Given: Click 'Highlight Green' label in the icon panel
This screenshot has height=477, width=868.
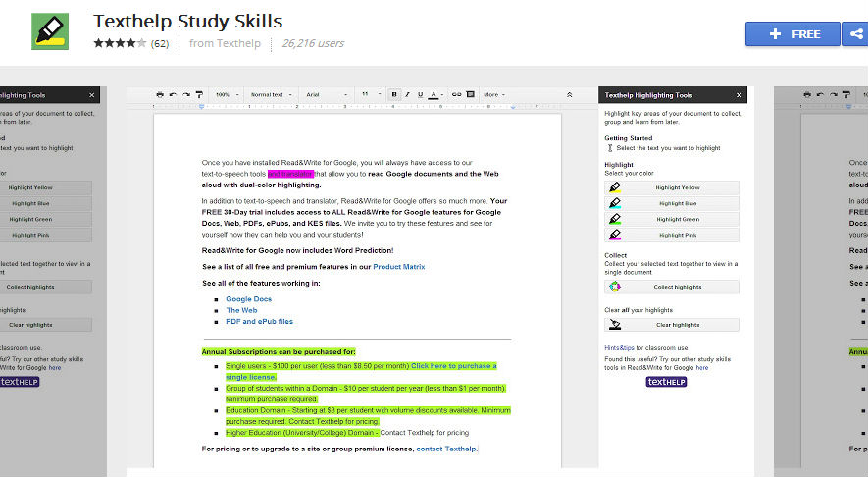Looking at the screenshot, I should (x=678, y=220).
